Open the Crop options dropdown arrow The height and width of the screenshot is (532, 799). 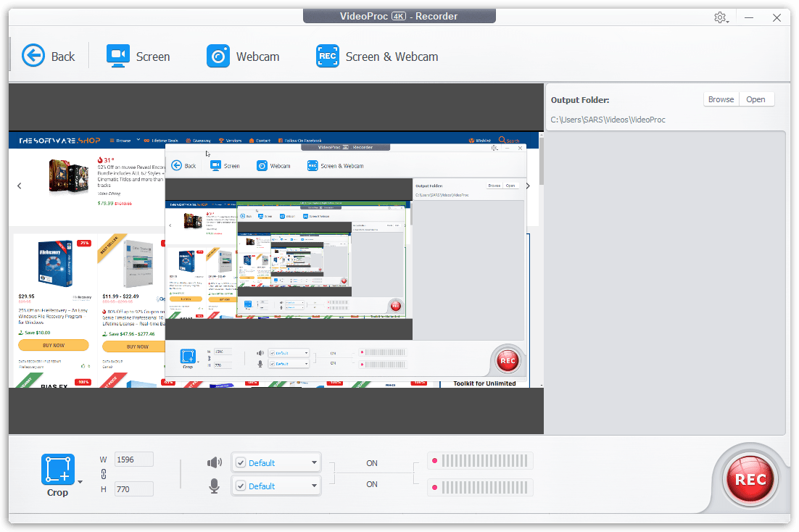80,481
